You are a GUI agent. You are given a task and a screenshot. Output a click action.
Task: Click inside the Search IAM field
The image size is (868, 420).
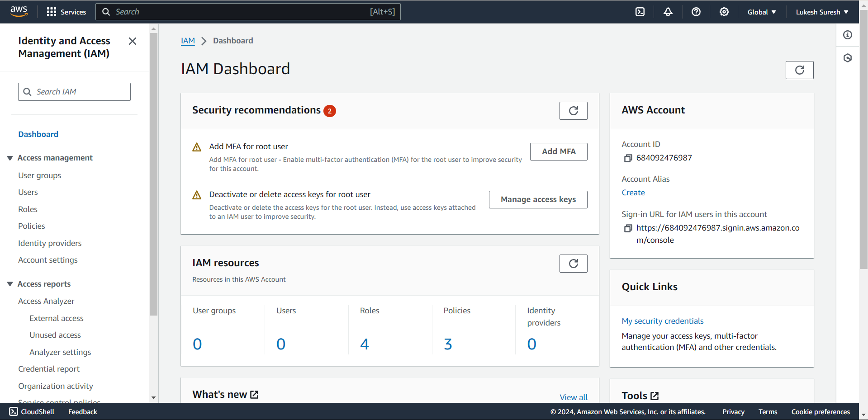[74, 91]
